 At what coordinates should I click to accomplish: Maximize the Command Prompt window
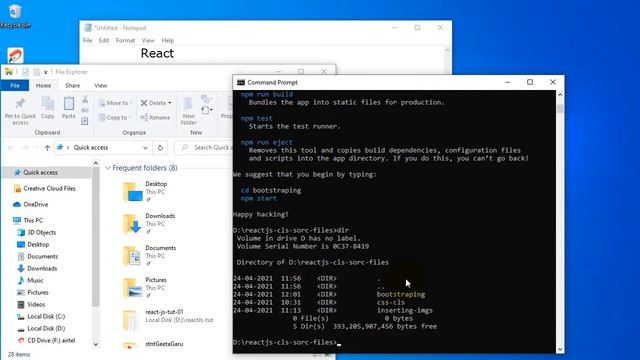(530, 82)
